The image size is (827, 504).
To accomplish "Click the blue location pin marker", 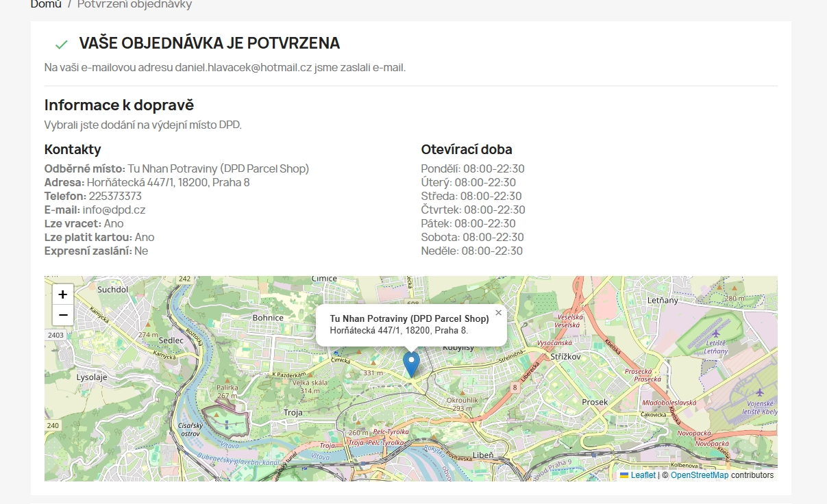I will tap(411, 364).
